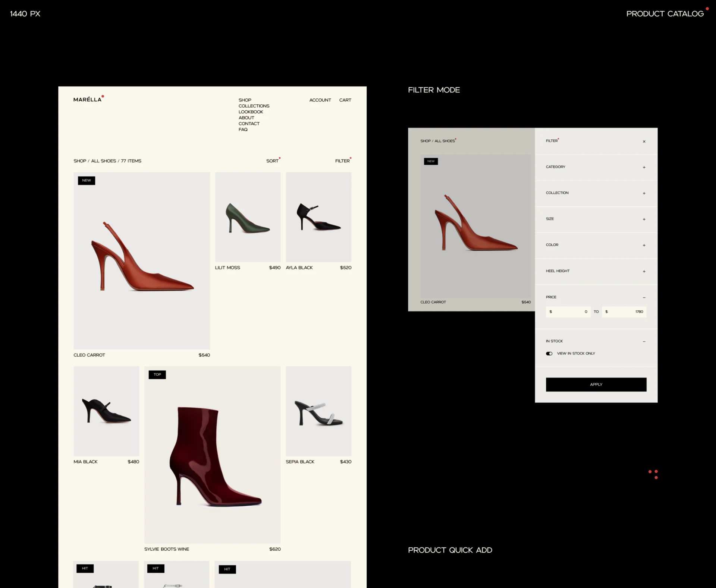Screen dimensions: 716x588
Task: Open the Shop menu item
Action: point(245,100)
